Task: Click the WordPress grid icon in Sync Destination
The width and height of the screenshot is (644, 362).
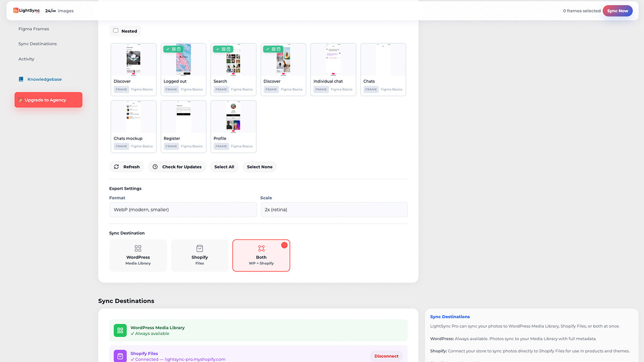Action: (138, 249)
